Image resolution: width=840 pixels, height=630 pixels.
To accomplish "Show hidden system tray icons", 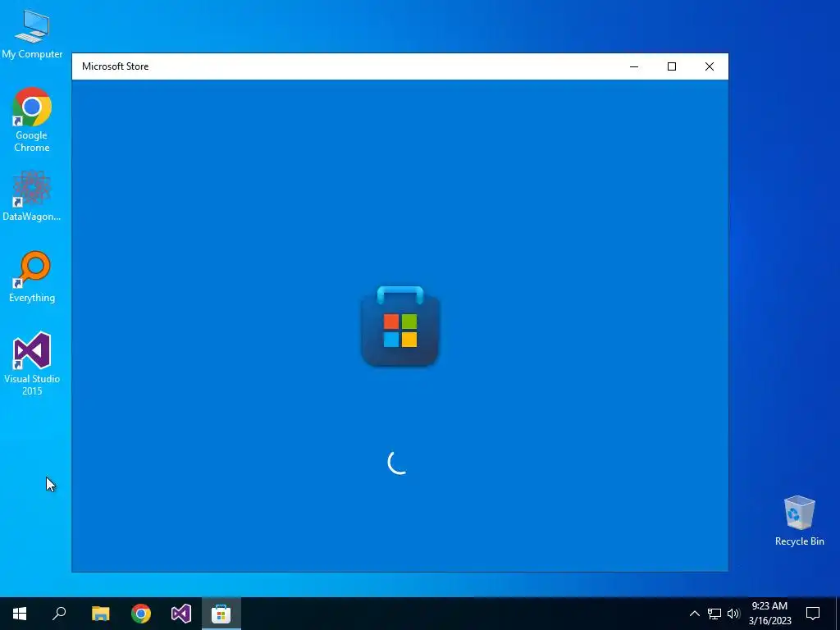I will [694, 614].
